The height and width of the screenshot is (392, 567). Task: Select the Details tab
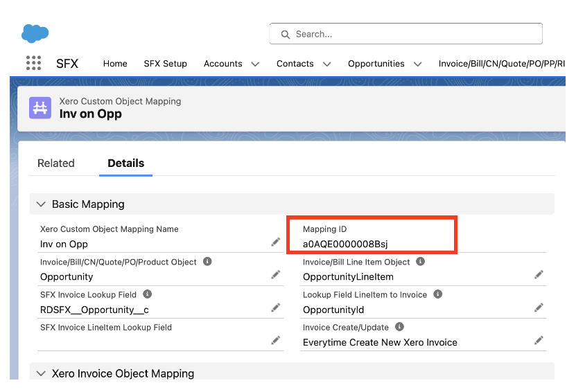point(126,163)
